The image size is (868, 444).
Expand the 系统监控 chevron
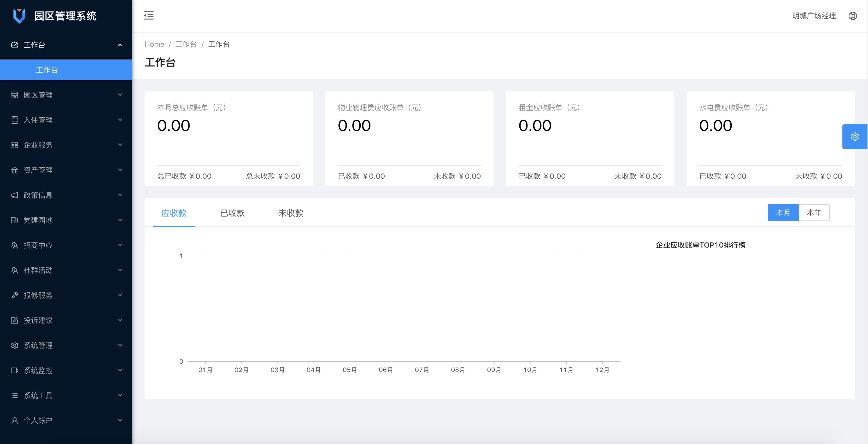tap(120, 370)
